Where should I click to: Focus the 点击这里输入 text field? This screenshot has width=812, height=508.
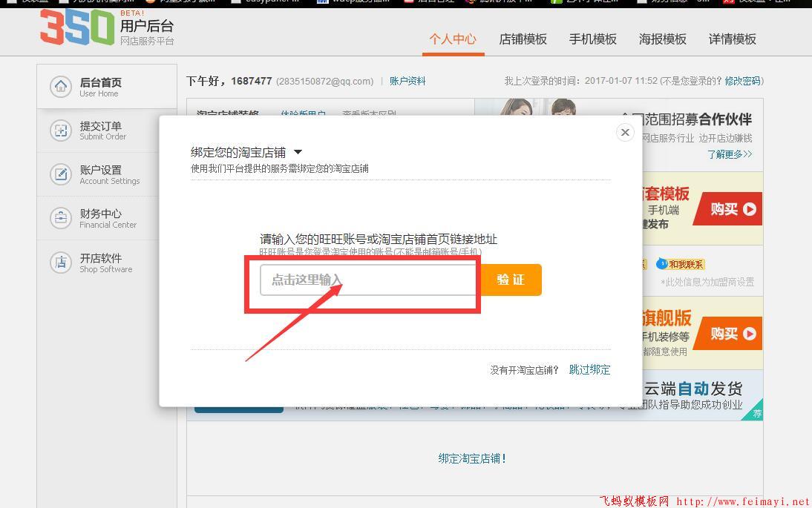(x=368, y=280)
